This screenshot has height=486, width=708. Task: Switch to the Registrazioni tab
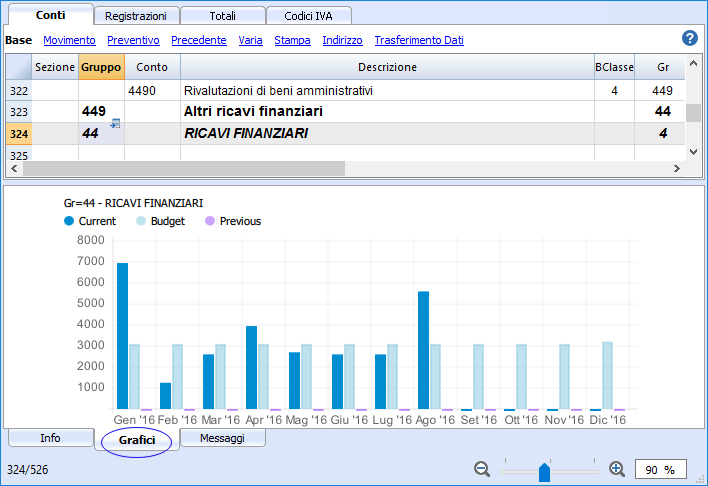[136, 16]
